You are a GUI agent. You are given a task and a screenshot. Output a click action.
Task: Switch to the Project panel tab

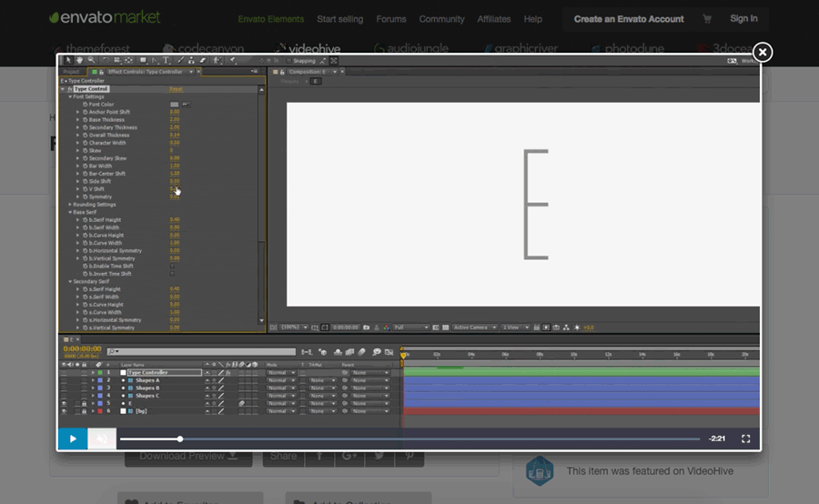pyautogui.click(x=71, y=71)
